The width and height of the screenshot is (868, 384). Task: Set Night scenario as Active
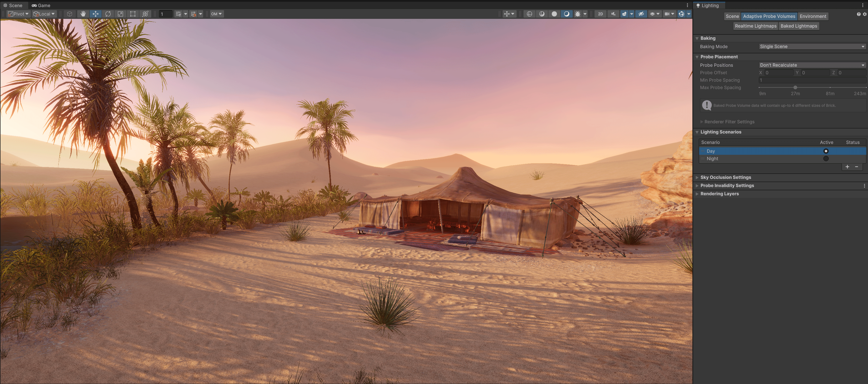826,159
